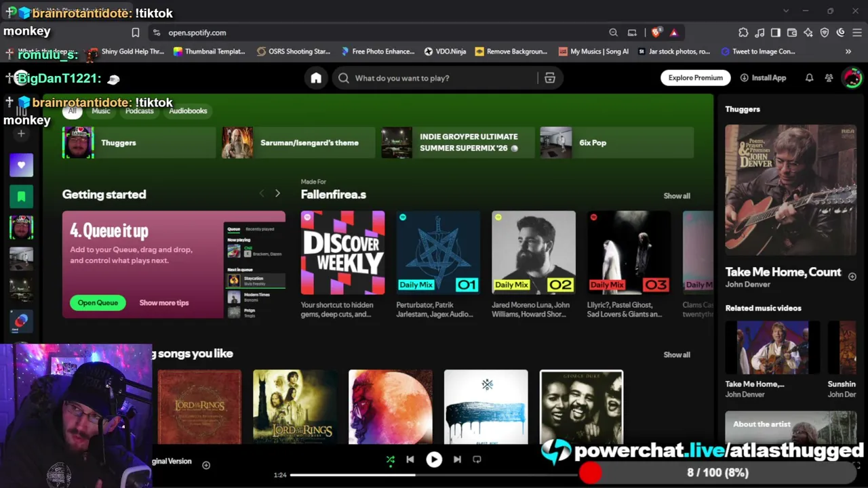
Task: Open the Liked Songs heart tile in sidebar
Action: tap(21, 165)
